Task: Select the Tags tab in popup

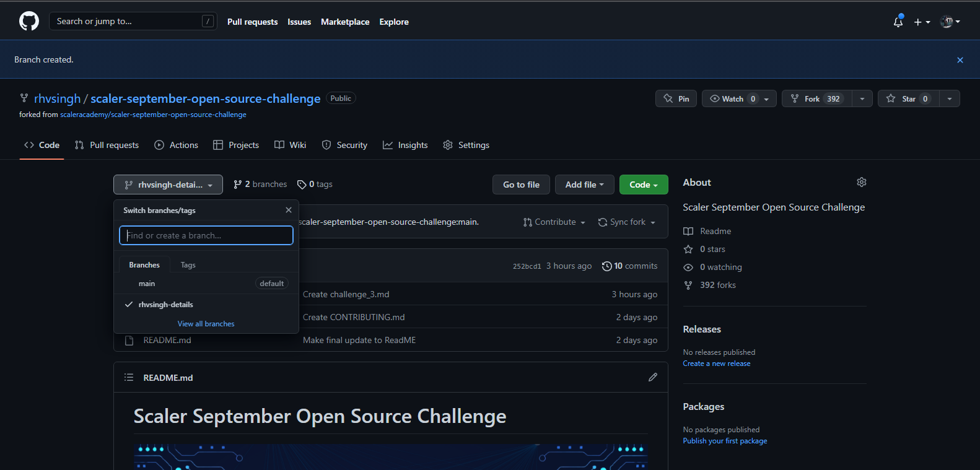Action: click(188, 264)
